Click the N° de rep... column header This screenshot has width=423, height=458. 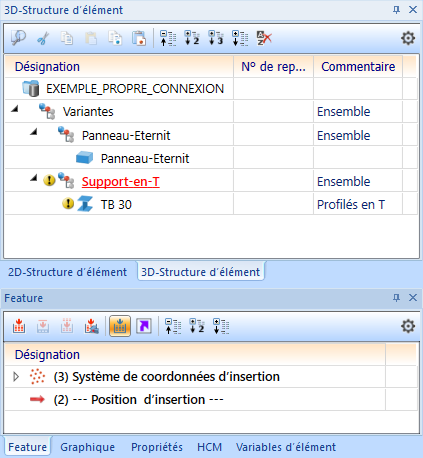tap(273, 66)
